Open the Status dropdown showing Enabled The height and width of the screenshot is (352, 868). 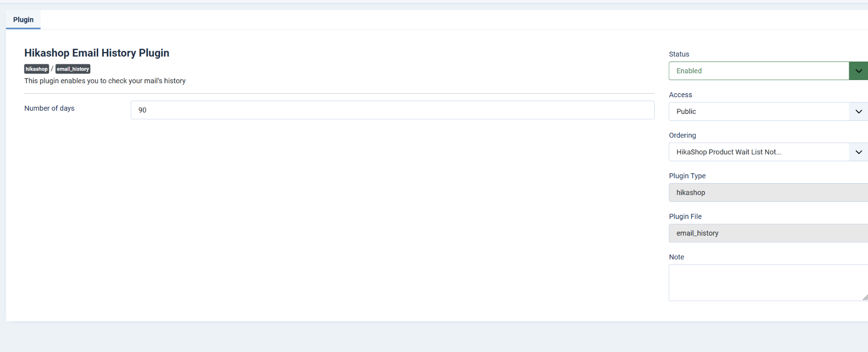tap(768, 71)
